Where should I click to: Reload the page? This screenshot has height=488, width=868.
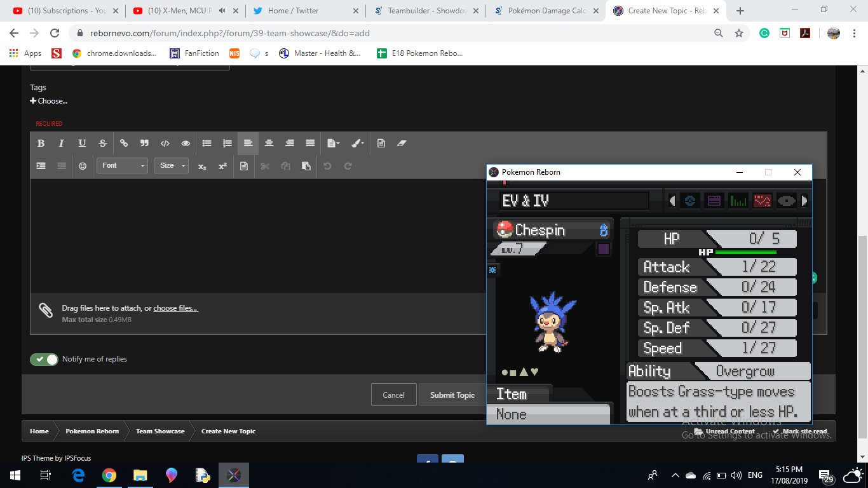click(55, 33)
